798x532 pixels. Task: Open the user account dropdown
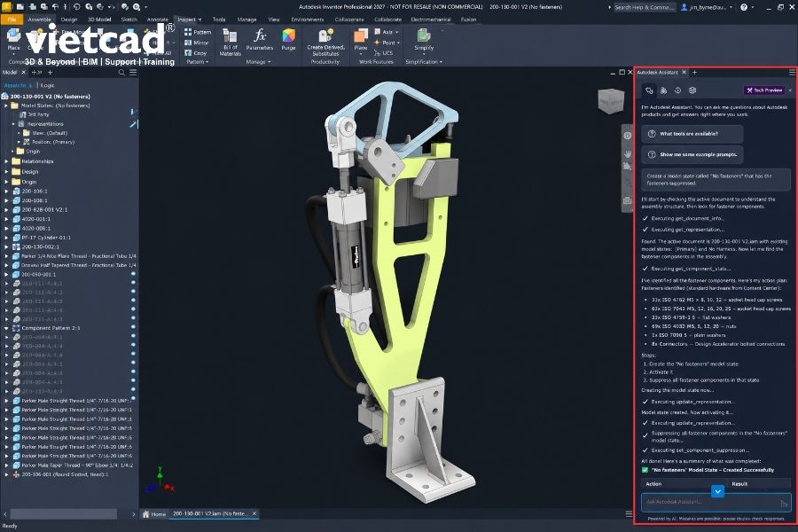coord(731,7)
